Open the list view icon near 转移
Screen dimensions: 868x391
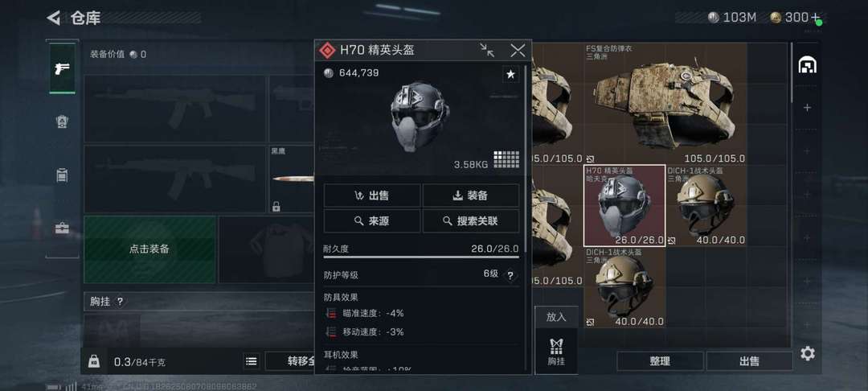click(252, 361)
